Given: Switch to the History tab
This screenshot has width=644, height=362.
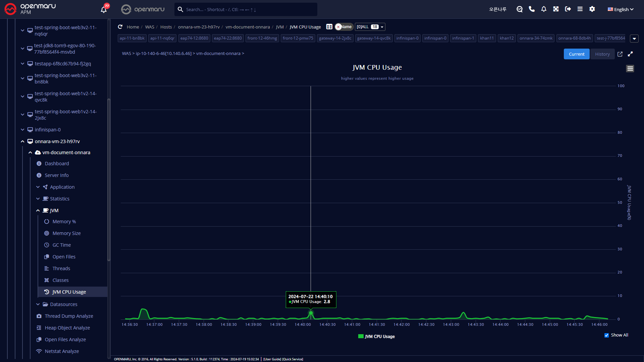Looking at the screenshot, I should (x=602, y=54).
